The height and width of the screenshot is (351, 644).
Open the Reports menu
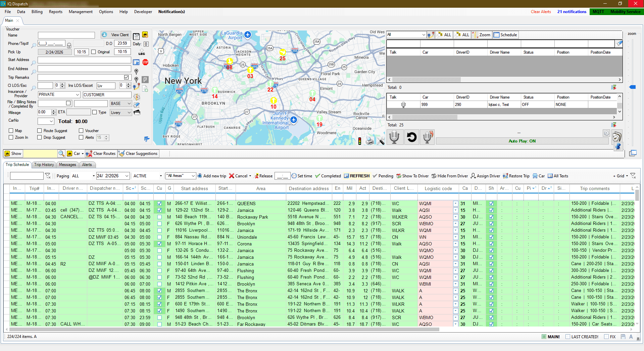(55, 11)
